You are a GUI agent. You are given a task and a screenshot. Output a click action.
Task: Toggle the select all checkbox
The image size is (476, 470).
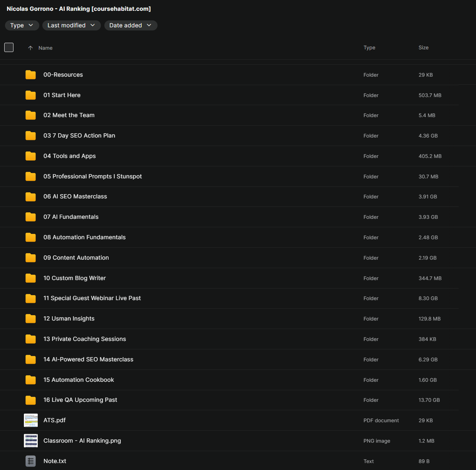(9, 47)
